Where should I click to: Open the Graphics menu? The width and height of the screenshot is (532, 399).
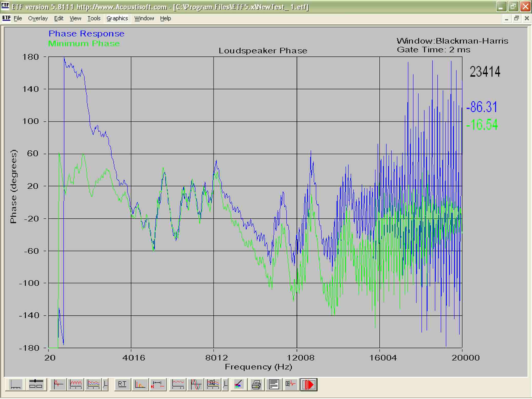pos(117,18)
